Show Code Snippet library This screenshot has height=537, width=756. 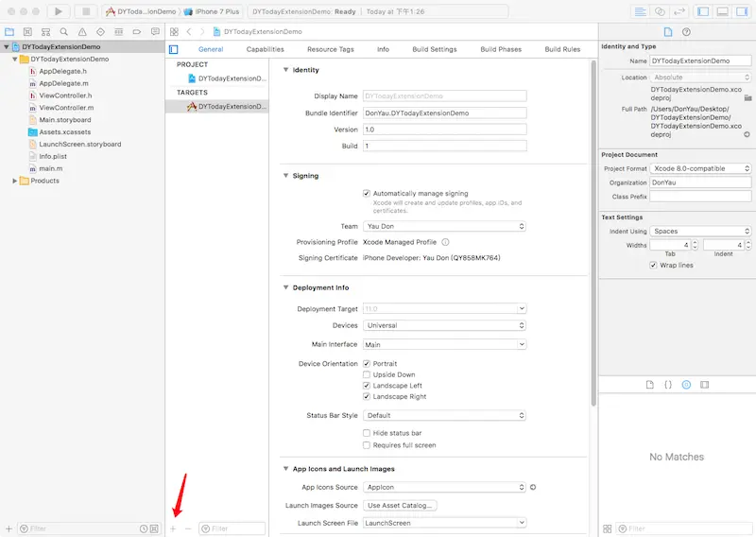[x=668, y=385]
